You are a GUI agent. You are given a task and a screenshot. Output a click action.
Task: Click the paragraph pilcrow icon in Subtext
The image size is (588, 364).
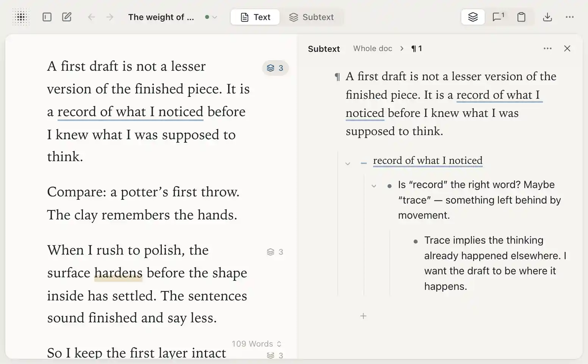(337, 77)
